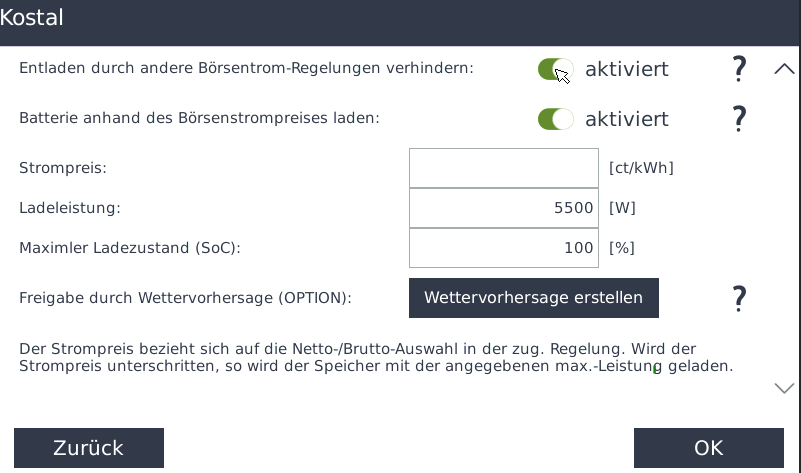Click the aktiviert label beside Batterie toggle
The image size is (801, 473).
click(x=626, y=119)
